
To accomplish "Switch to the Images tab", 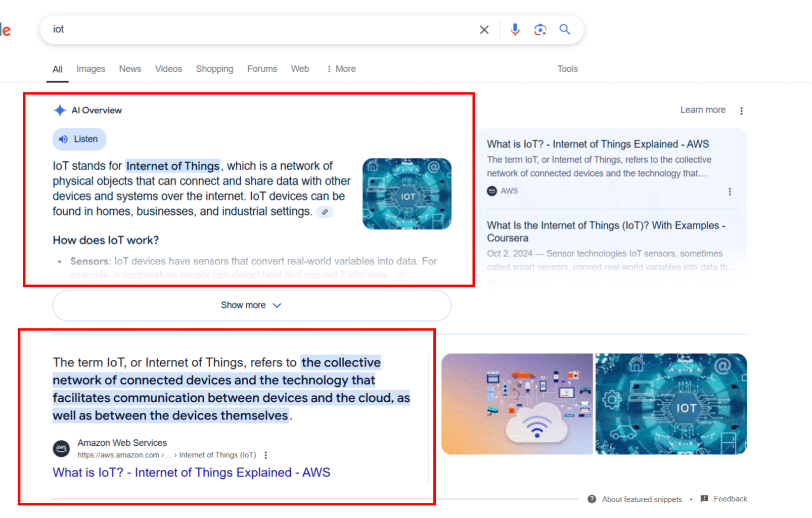I will (x=91, y=69).
